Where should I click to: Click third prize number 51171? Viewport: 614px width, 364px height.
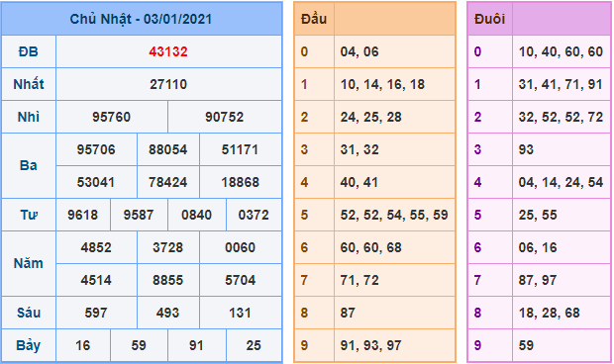click(240, 149)
